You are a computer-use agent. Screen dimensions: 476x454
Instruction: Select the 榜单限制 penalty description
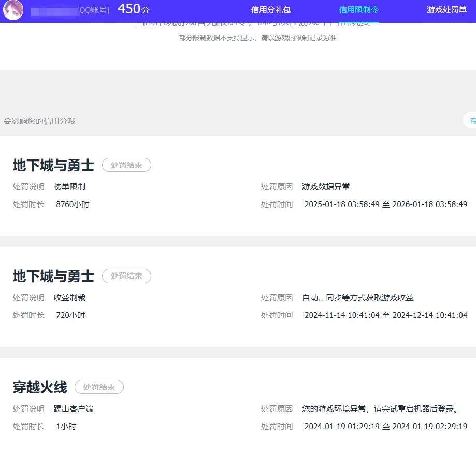click(x=69, y=187)
